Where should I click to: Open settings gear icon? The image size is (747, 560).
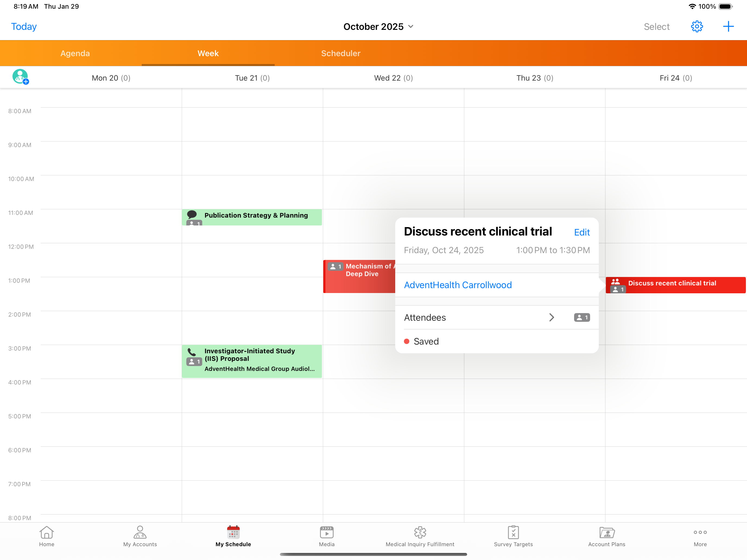697,26
